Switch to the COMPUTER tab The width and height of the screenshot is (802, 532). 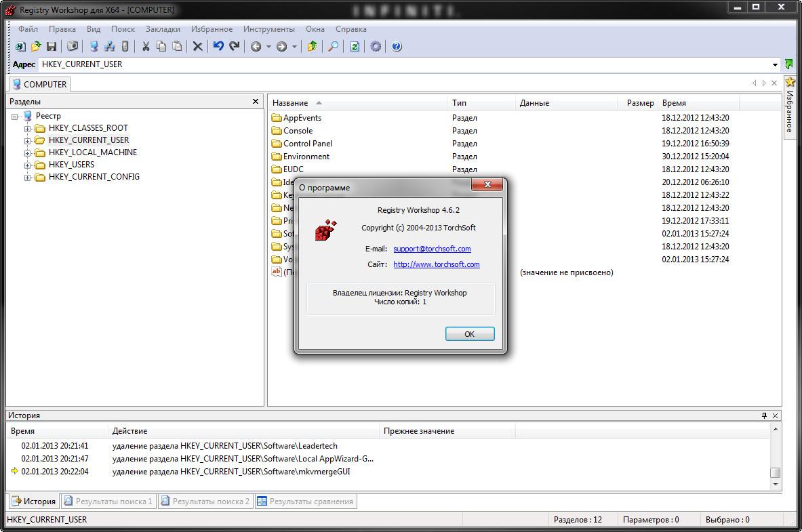[39, 85]
